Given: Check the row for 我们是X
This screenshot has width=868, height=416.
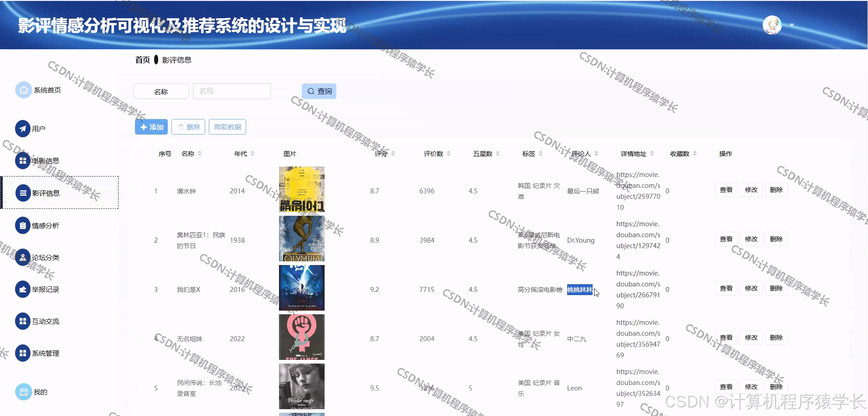Looking at the screenshot, I should click(134, 290).
